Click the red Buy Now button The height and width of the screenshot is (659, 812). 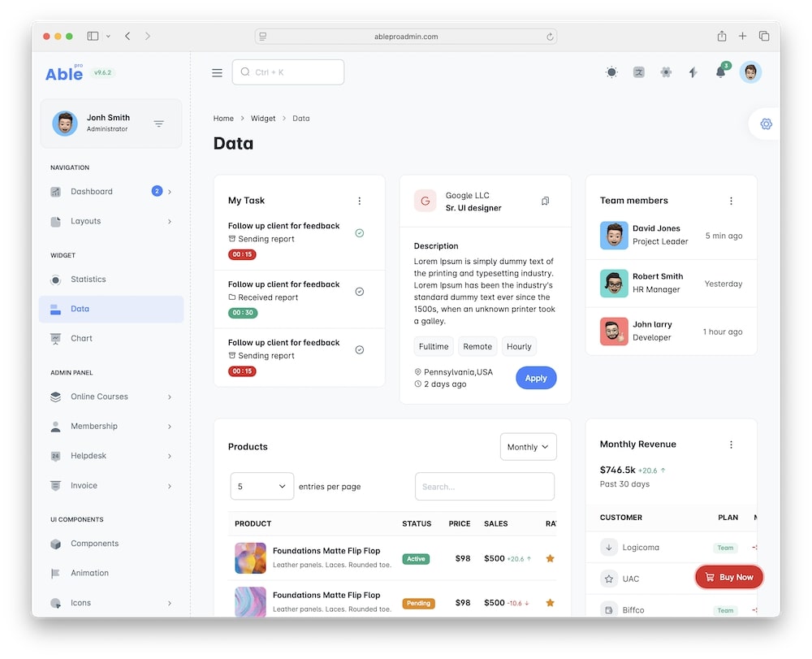[x=729, y=577]
